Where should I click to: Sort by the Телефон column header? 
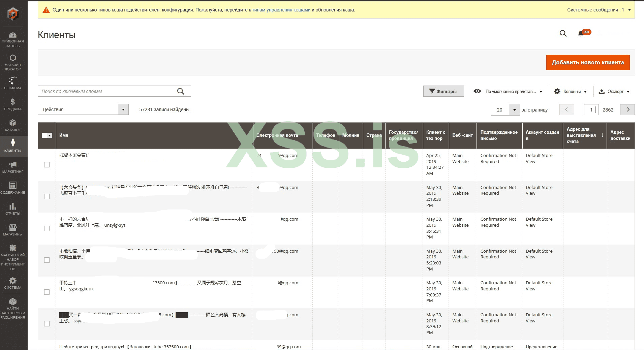(x=326, y=135)
